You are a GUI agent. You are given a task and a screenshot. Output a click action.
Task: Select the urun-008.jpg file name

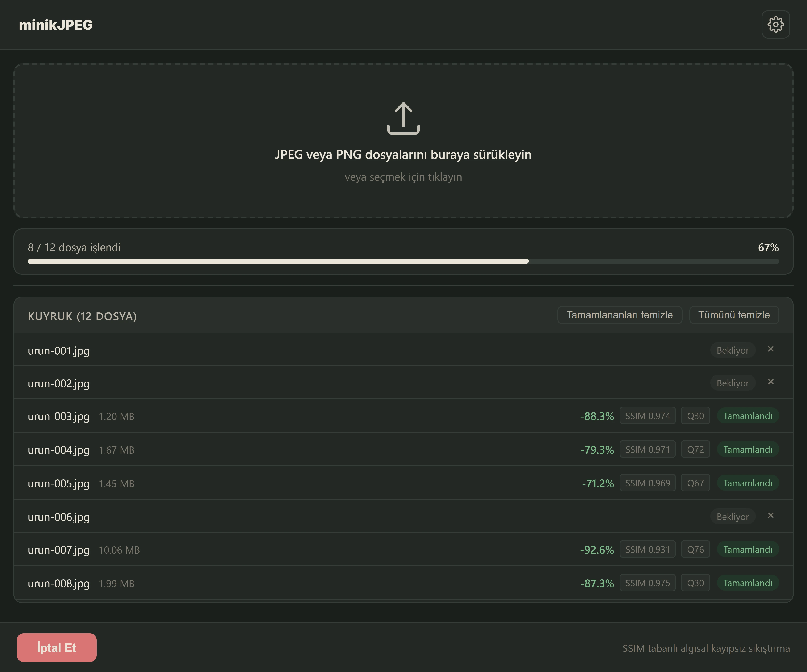tap(59, 583)
